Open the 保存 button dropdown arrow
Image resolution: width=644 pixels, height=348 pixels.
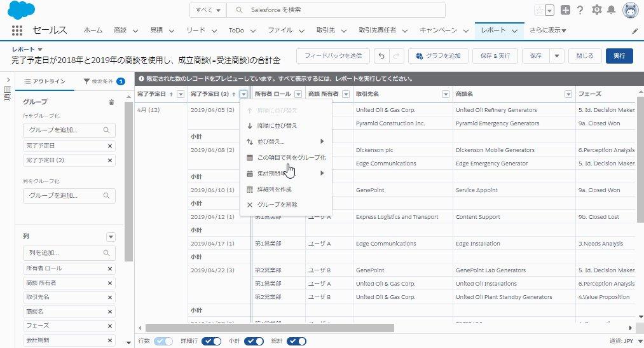pyautogui.click(x=556, y=56)
